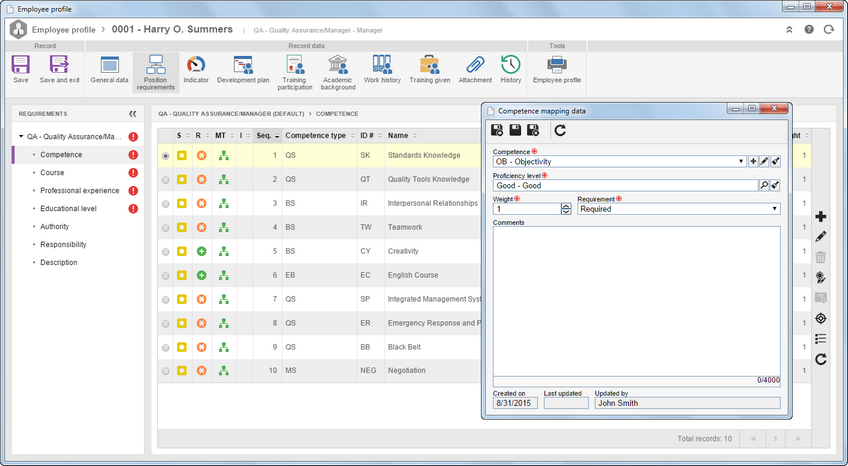Open the History clock section
Image resolution: width=848 pixels, height=466 pixels.
pos(511,69)
